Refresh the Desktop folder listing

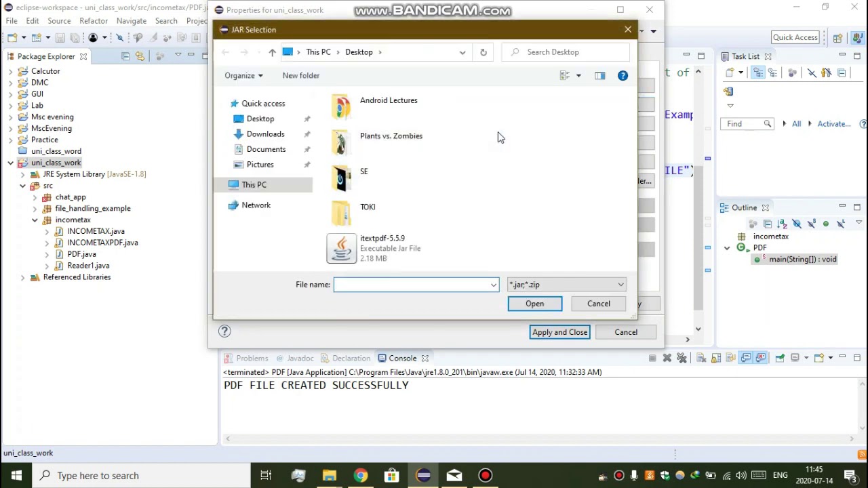click(483, 52)
